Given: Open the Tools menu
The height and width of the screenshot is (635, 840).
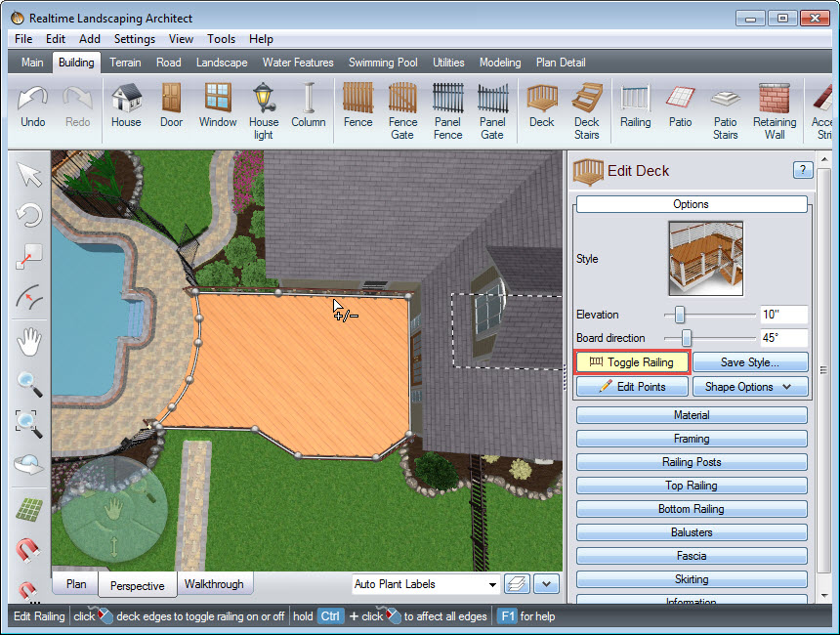Looking at the screenshot, I should pyautogui.click(x=222, y=39).
